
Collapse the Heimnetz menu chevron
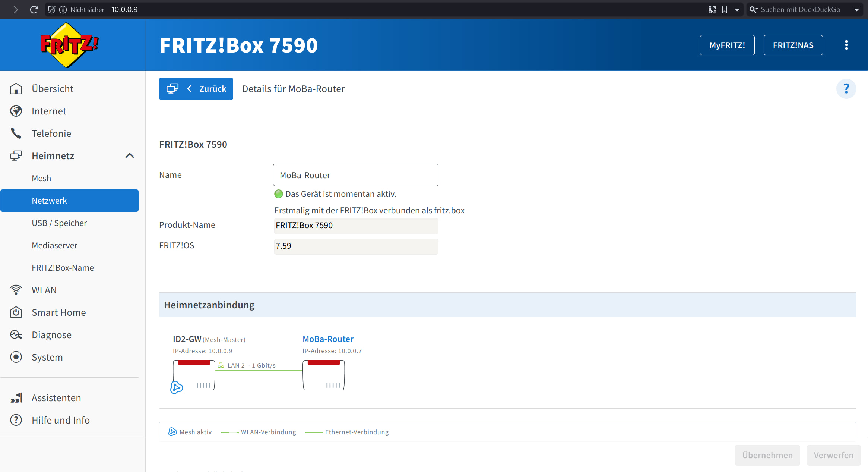(x=129, y=156)
